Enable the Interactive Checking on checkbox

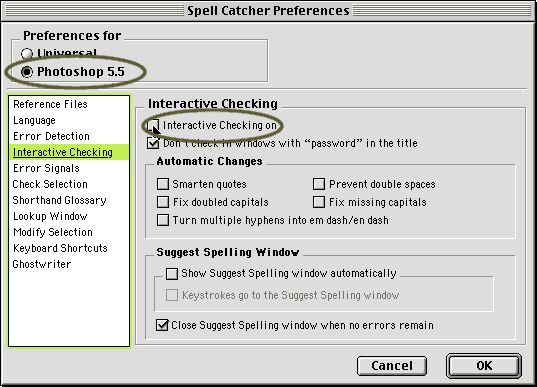click(153, 125)
